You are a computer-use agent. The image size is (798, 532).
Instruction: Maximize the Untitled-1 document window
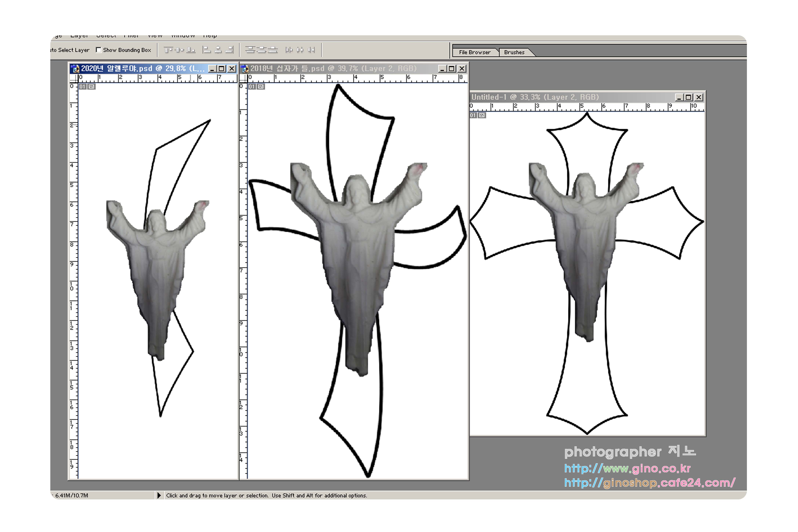coord(688,97)
